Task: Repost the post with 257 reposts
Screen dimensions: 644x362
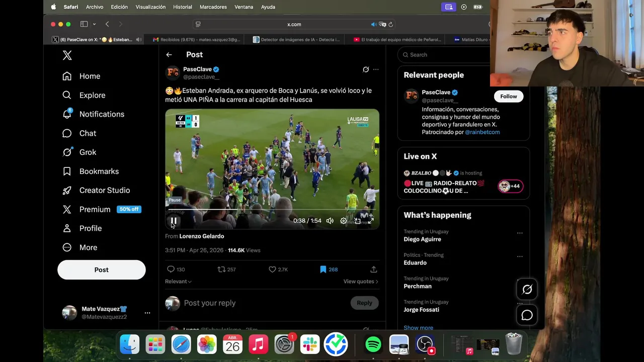Action: click(226, 269)
